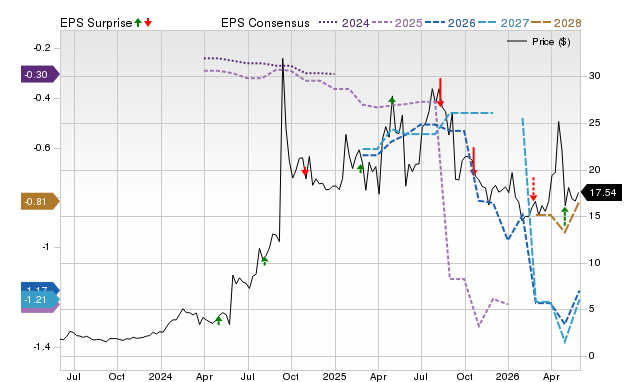This screenshot has height=382, width=640.
Task: Click the 10 label on the price axis
Action: (594, 263)
